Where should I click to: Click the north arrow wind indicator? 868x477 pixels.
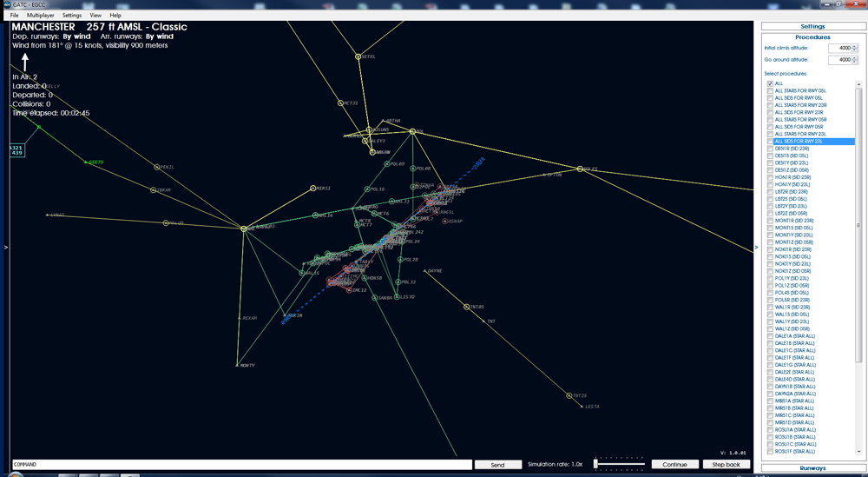coord(24,62)
